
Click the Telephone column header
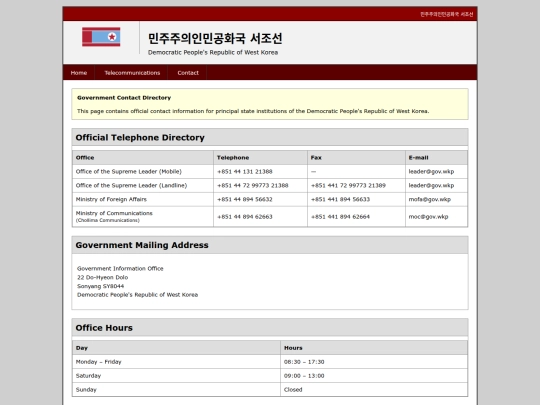tap(260, 158)
